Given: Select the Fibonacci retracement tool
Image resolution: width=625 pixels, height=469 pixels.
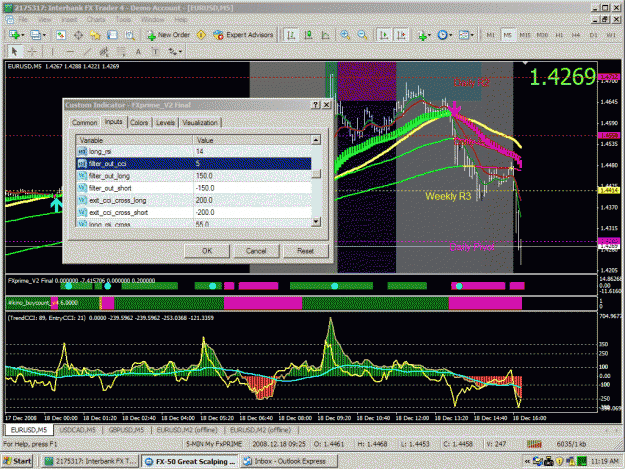Looking at the screenshot, I should tap(121, 52).
